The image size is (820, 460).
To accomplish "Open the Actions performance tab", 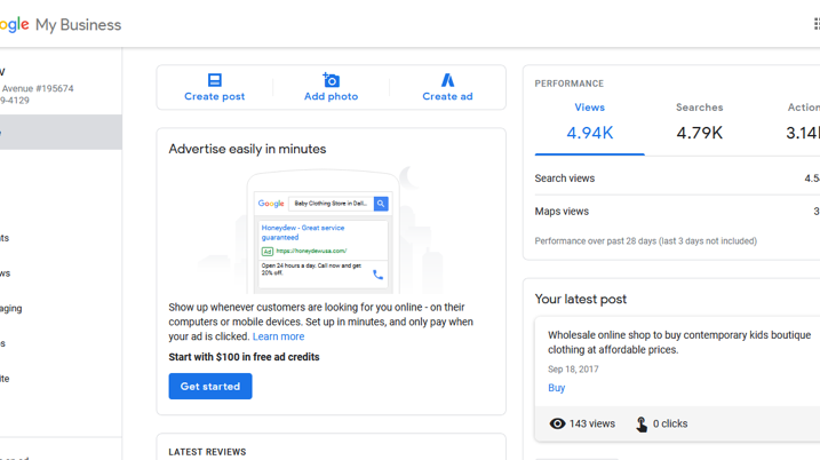I will pos(800,122).
